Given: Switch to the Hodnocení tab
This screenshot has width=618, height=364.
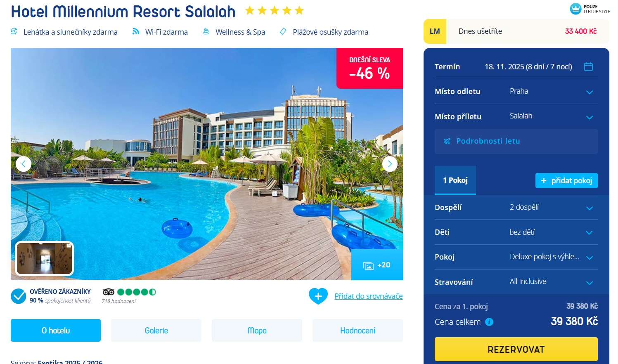Looking at the screenshot, I should [x=358, y=330].
